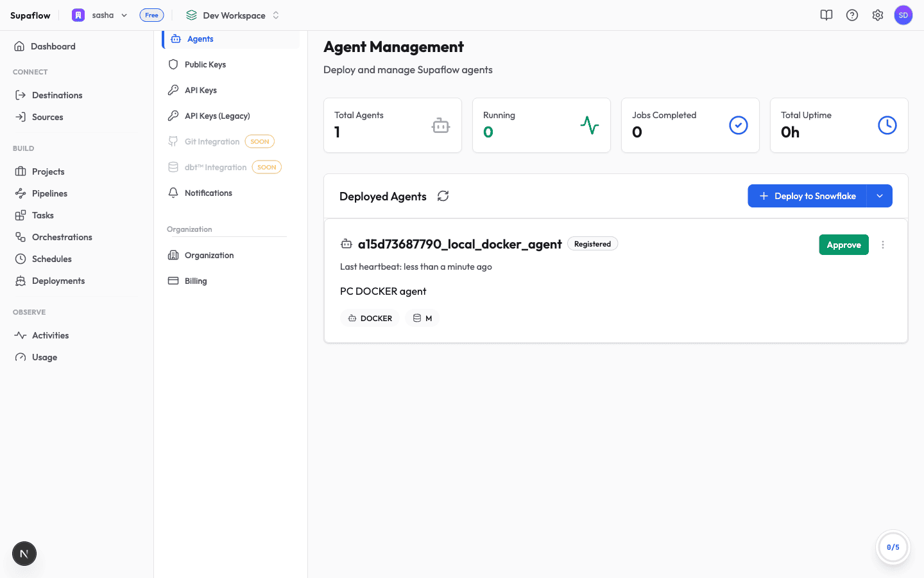This screenshot has height=578, width=924.
Task: Click the Git Integration item
Action: [x=212, y=141]
